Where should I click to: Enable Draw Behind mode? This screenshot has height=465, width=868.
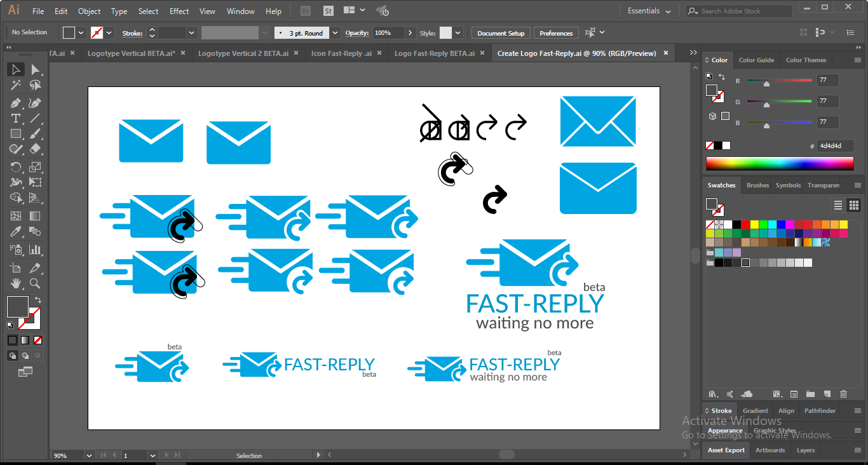click(x=25, y=356)
